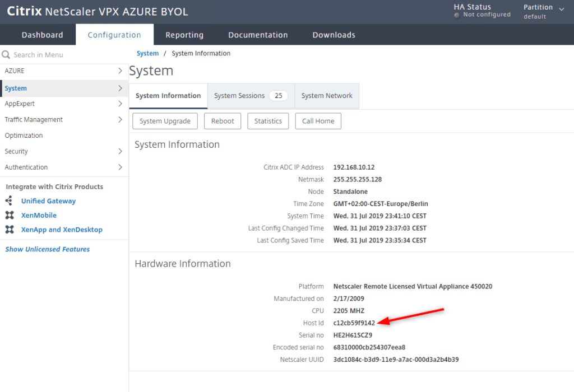Focus the Search in Menu field
Image resolution: width=574 pixels, height=392 pixels.
tap(64, 54)
